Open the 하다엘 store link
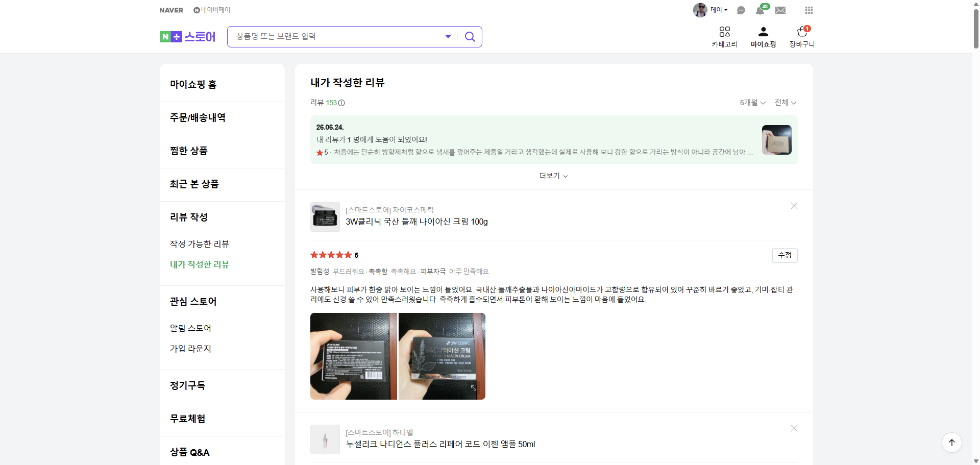980x465 pixels. 379,432
